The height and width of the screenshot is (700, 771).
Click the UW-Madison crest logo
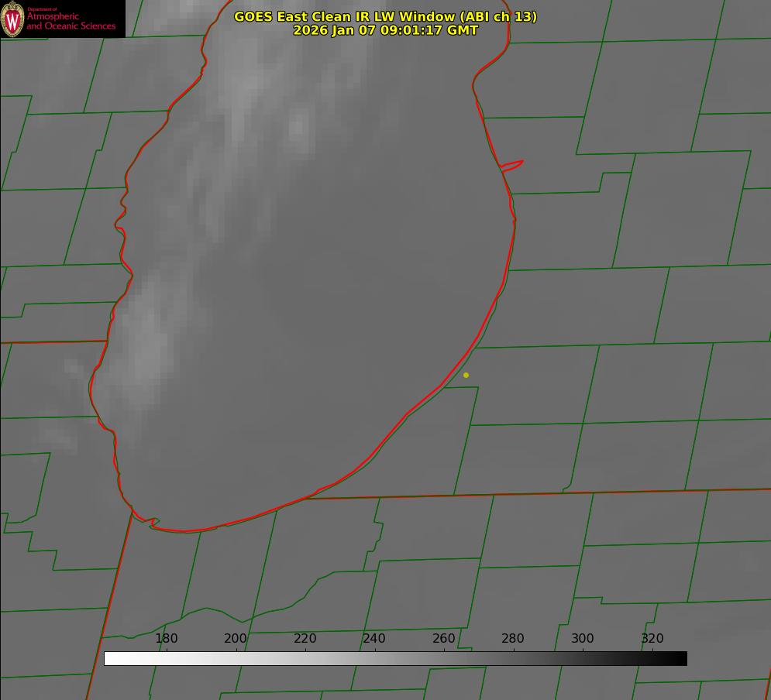click(13, 19)
